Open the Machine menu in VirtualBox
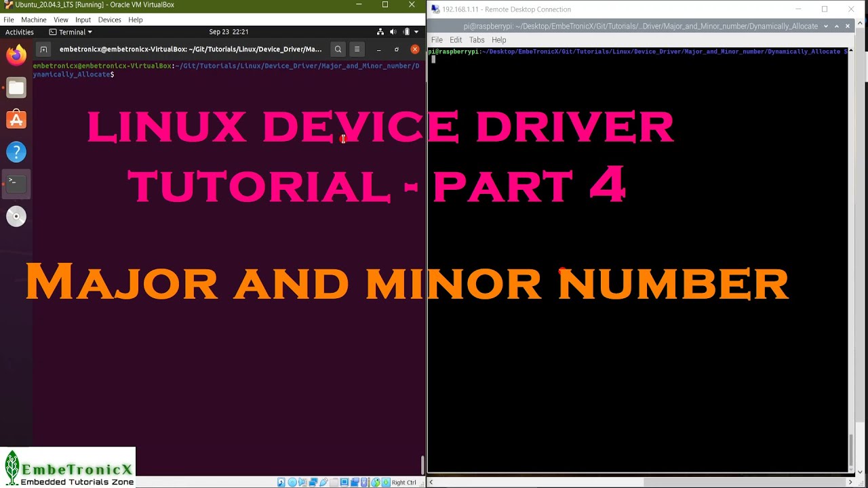 coord(33,19)
